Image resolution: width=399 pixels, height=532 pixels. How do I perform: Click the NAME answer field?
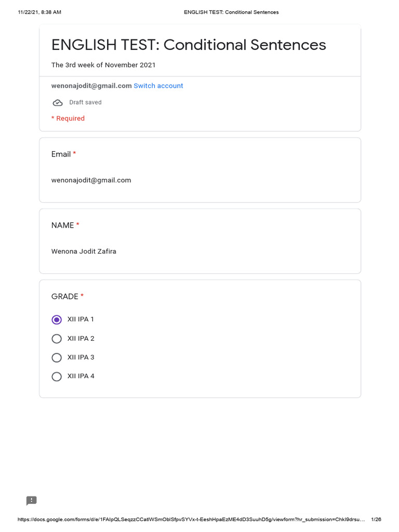84,251
